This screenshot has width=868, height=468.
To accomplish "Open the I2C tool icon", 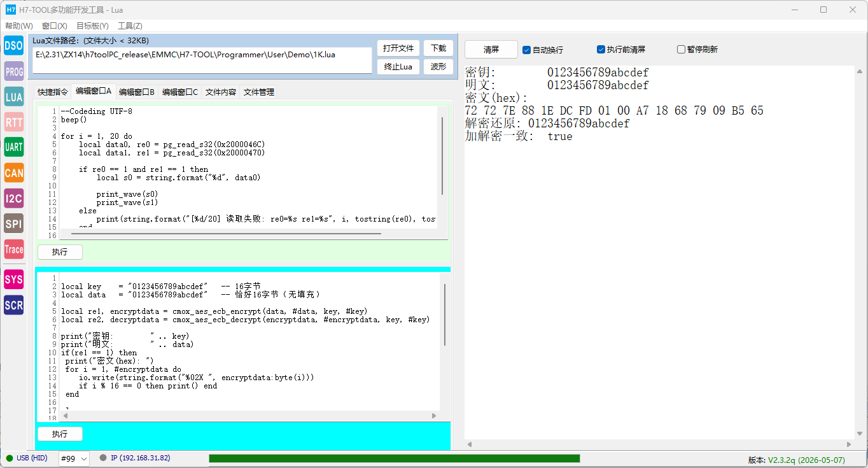I will (x=14, y=198).
